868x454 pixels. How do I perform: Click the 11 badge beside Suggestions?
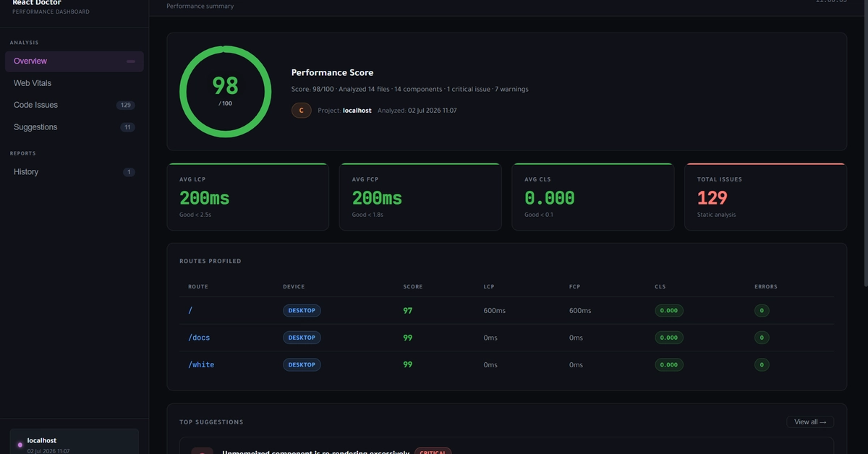click(127, 127)
